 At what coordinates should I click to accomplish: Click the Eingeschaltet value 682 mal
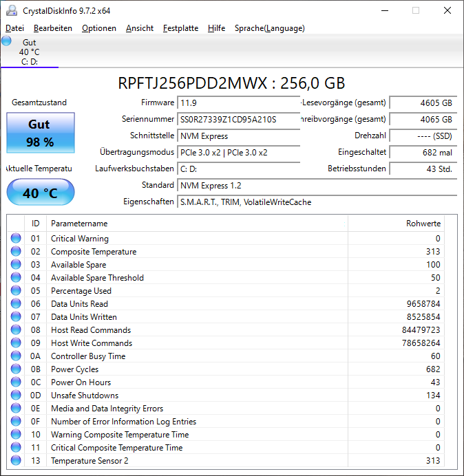423,153
